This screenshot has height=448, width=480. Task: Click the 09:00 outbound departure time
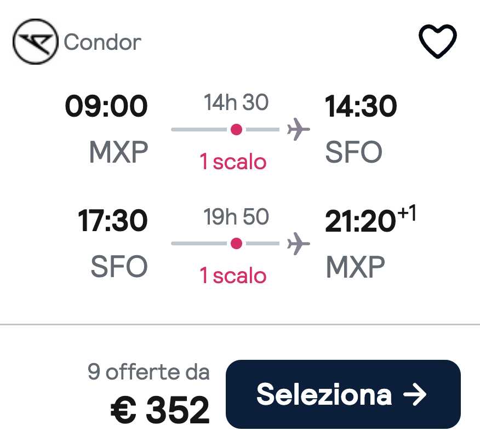[x=106, y=106]
